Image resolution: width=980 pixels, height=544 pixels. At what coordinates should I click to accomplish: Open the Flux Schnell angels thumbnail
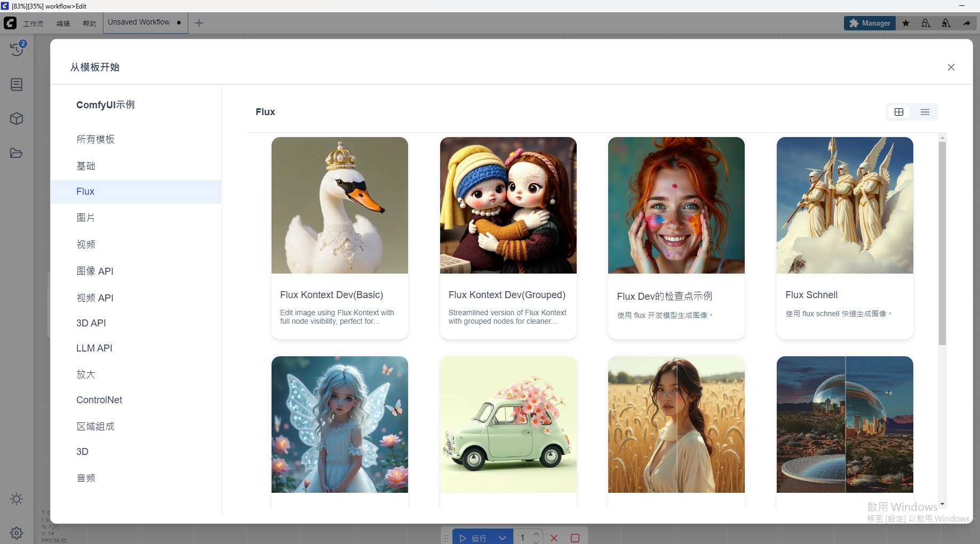(845, 205)
